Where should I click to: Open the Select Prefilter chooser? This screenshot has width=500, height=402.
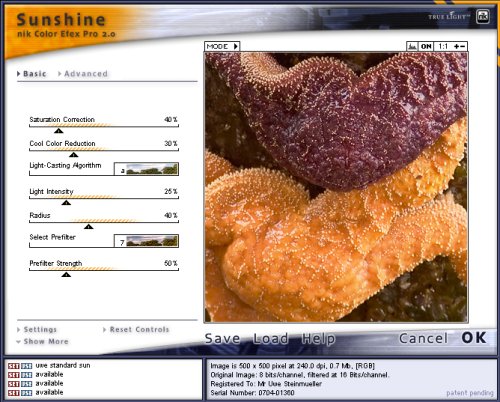point(146,241)
